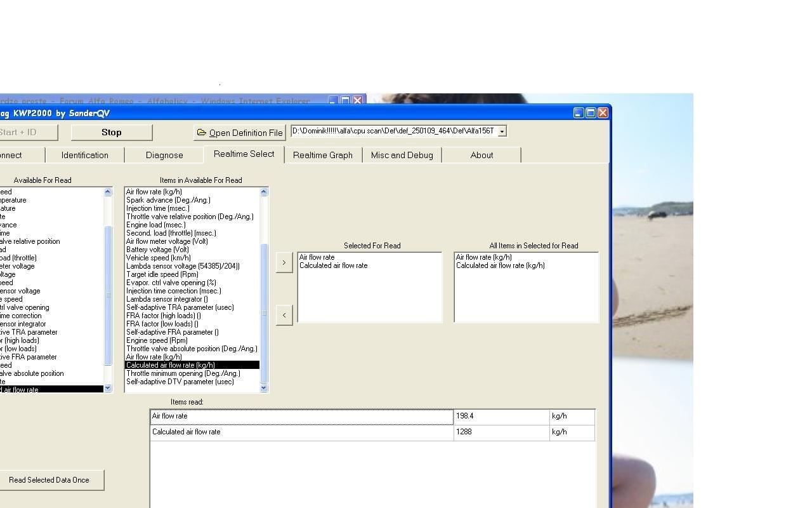Screen dimensions: 812x508
Task: Click the add arrow button (>)
Action: tap(284, 262)
